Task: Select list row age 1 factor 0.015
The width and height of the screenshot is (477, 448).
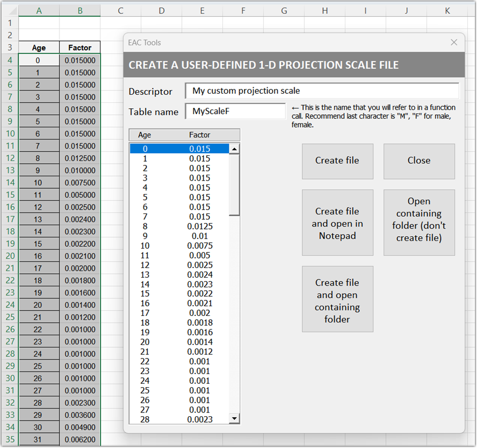Action: click(179, 158)
